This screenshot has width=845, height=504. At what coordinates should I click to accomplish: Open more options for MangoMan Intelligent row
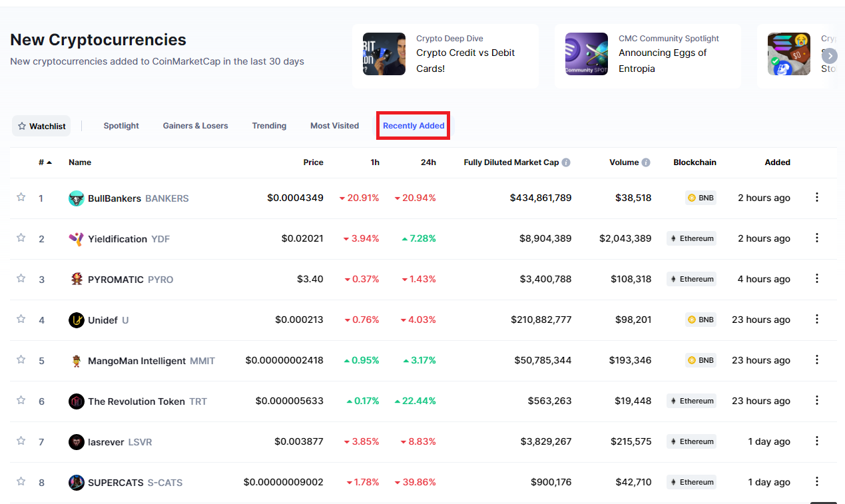point(817,360)
